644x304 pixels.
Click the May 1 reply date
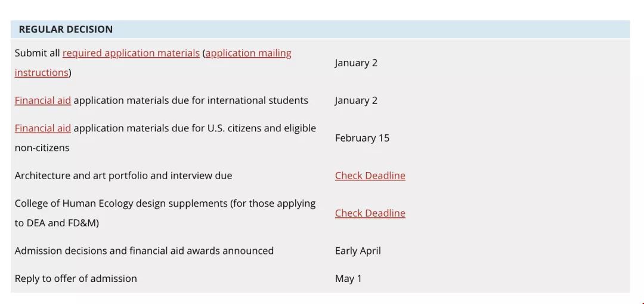(x=348, y=278)
